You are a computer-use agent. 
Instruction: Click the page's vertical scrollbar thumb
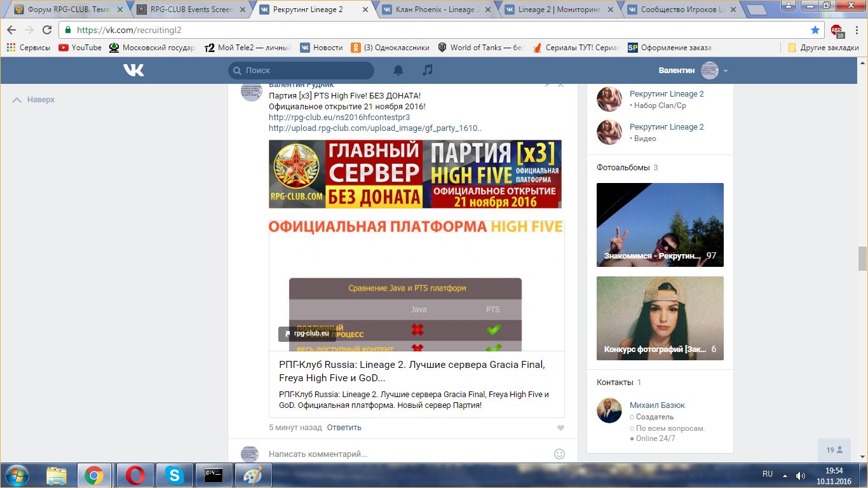pyautogui.click(x=862, y=259)
